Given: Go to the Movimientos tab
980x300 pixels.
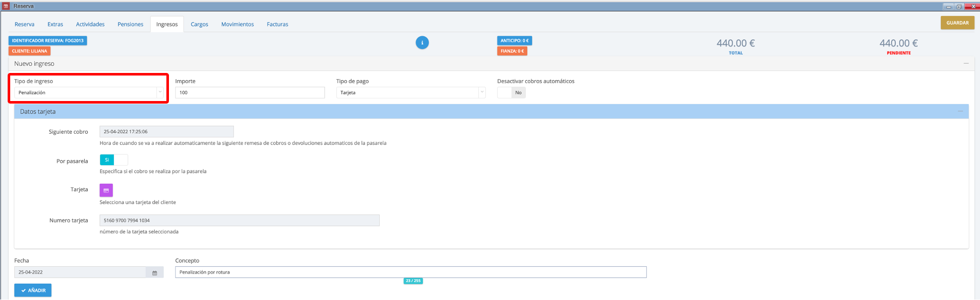Looking at the screenshot, I should point(237,24).
